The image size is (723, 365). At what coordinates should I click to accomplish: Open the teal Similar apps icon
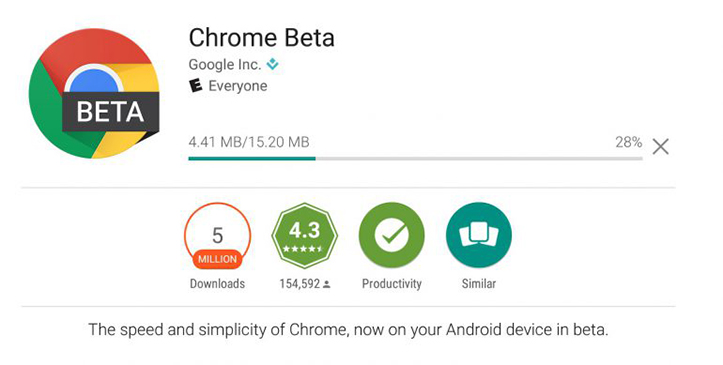479,235
